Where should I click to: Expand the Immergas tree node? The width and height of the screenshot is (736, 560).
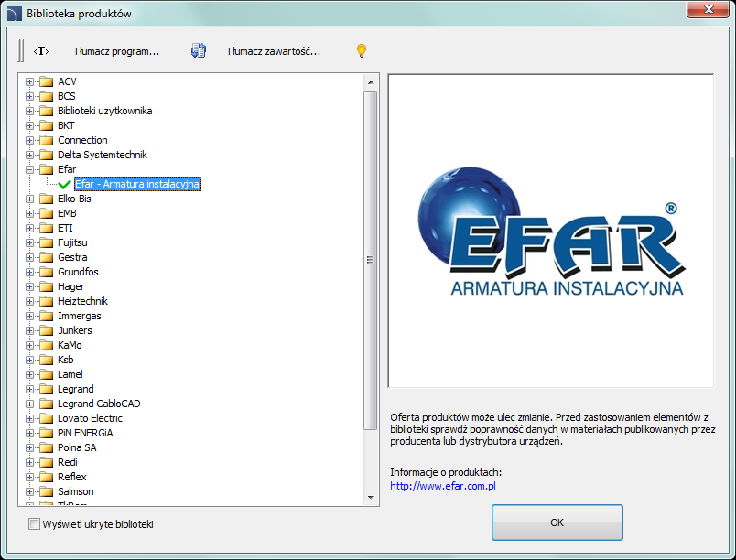tap(29, 316)
